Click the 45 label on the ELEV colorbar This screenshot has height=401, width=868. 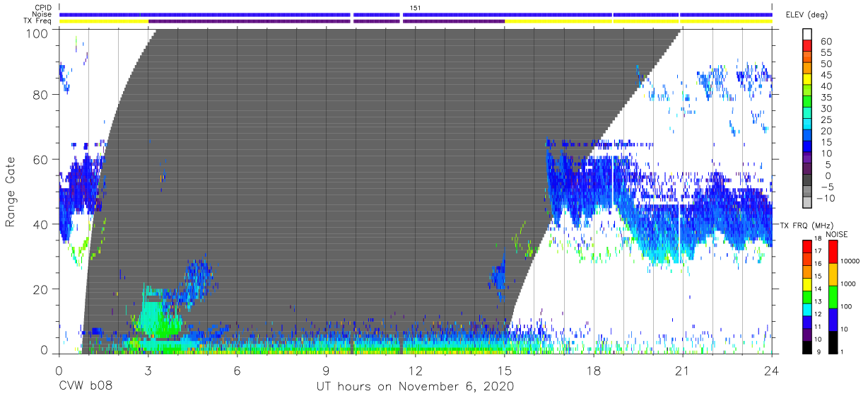click(x=826, y=75)
